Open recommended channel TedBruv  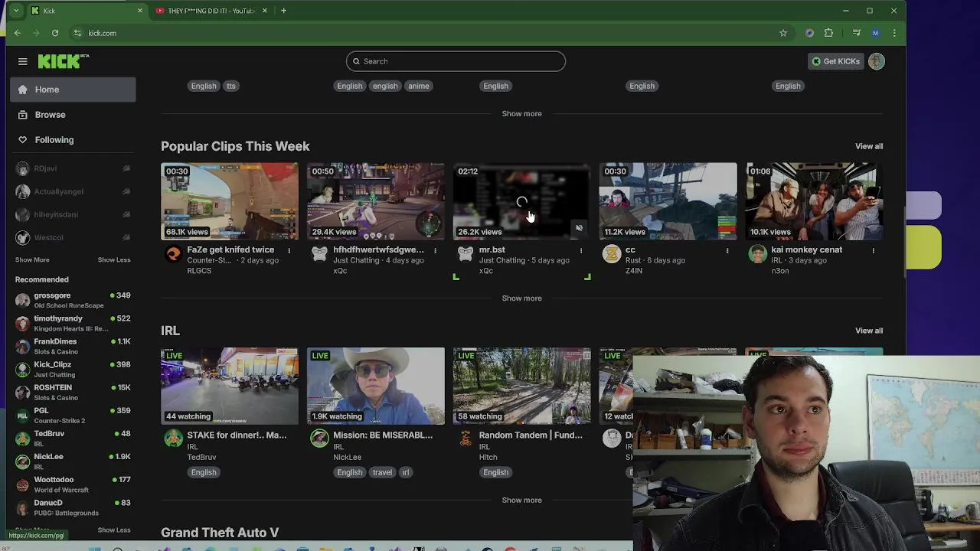coord(73,438)
